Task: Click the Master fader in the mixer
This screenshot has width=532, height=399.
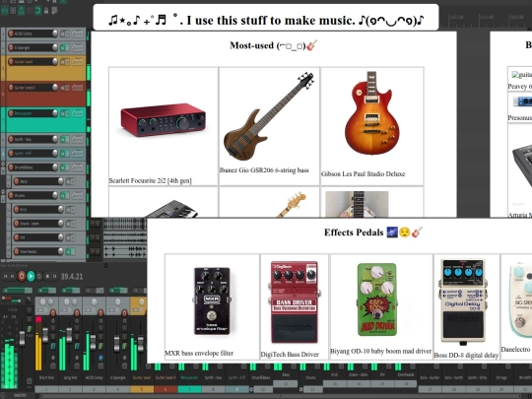Action: click(x=22, y=338)
